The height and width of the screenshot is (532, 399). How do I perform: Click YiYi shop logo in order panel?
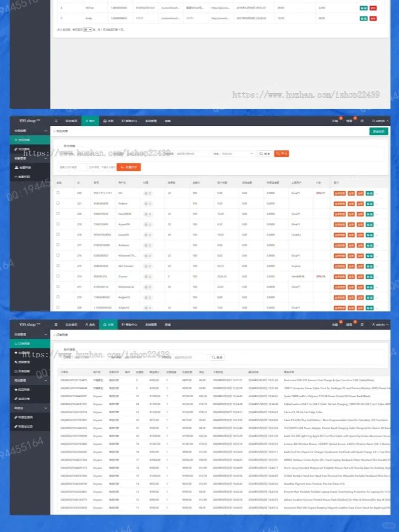point(29,324)
